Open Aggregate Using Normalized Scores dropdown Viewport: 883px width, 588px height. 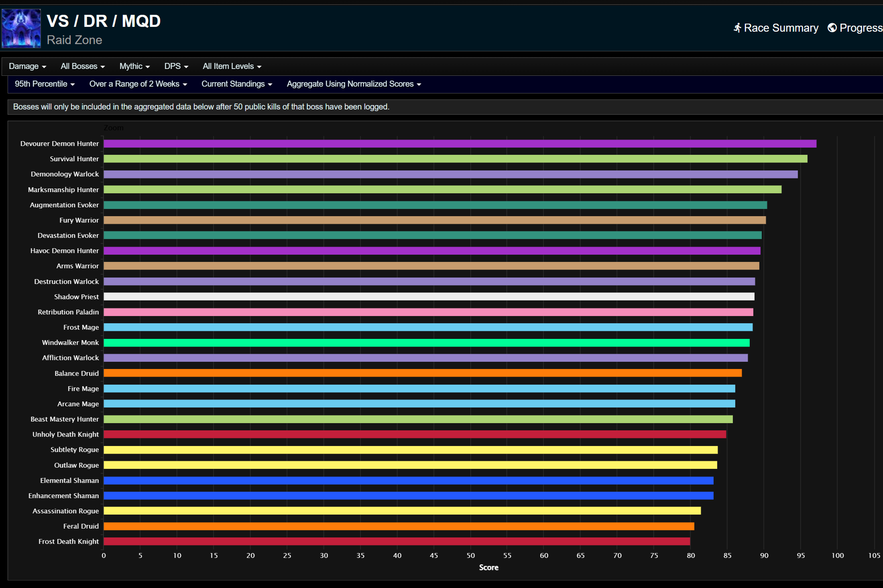coord(354,84)
